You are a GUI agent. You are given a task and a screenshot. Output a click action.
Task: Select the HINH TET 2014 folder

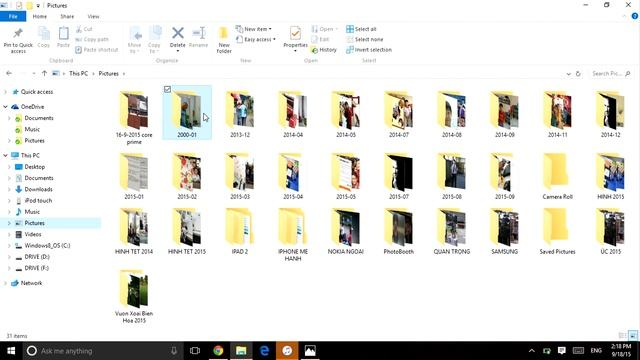click(x=134, y=231)
